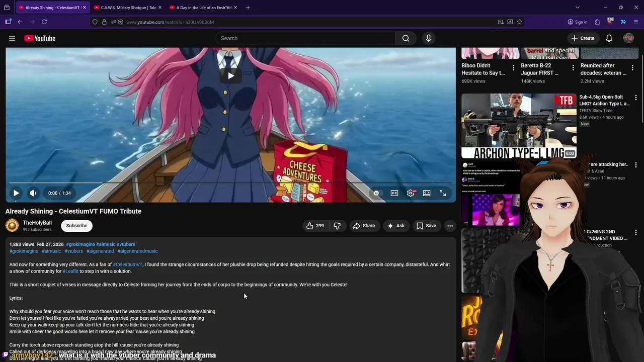Focus the YouTube search field
Viewport: 644px width, 362px height.
point(305,38)
